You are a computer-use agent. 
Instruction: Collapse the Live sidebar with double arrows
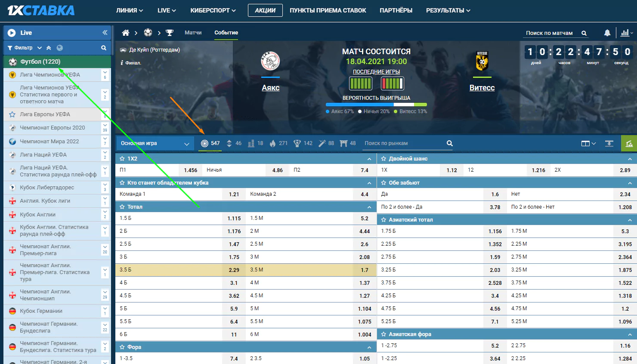click(x=105, y=33)
